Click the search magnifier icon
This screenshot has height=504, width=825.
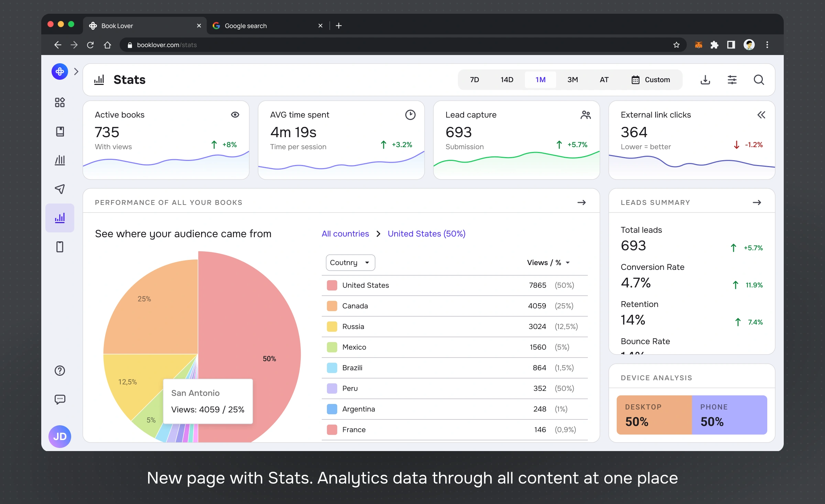click(759, 80)
